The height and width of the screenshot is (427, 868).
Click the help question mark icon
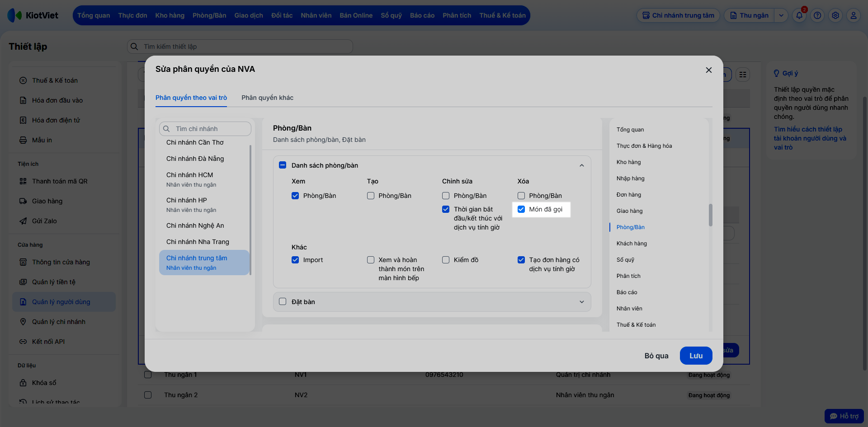click(817, 15)
